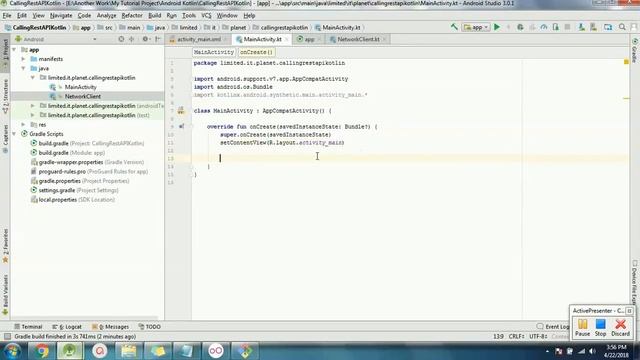
Task: Expand the manifests folder
Action: pos(24,59)
